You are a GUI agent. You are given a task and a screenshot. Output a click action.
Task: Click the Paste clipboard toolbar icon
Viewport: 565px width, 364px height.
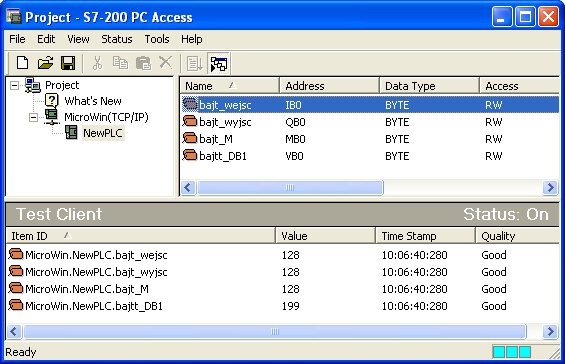click(143, 63)
